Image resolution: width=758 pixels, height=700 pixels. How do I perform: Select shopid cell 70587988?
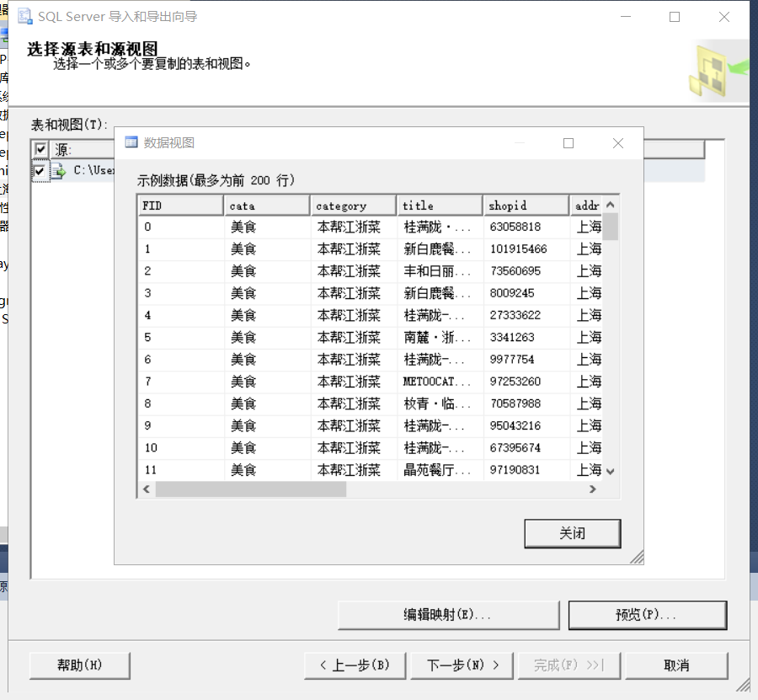point(526,403)
